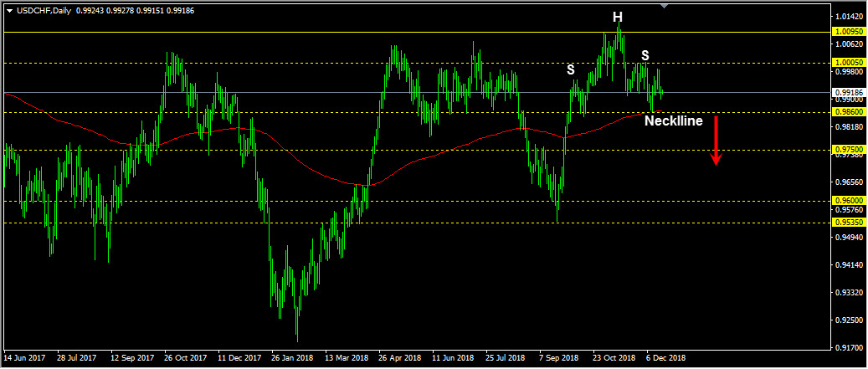Click the 0.99800 price scale value
Image resolution: width=868 pixels, height=369 pixels.
(x=849, y=71)
